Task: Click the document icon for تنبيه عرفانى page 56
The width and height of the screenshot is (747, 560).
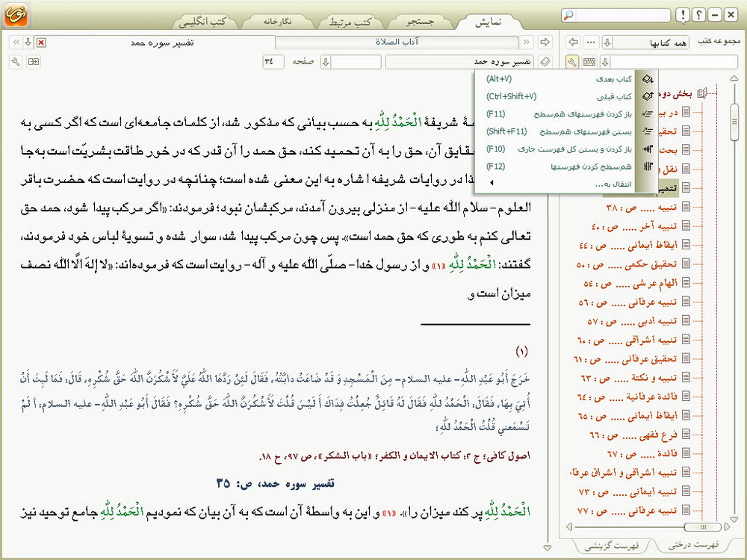Action: tap(686, 302)
